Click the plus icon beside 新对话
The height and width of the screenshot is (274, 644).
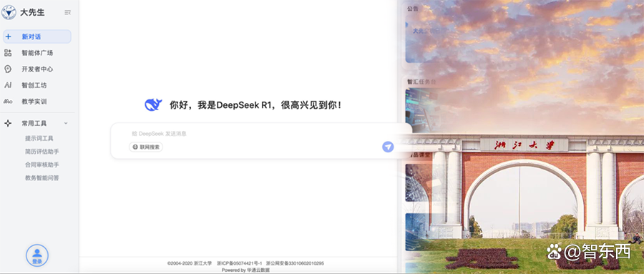(x=8, y=36)
